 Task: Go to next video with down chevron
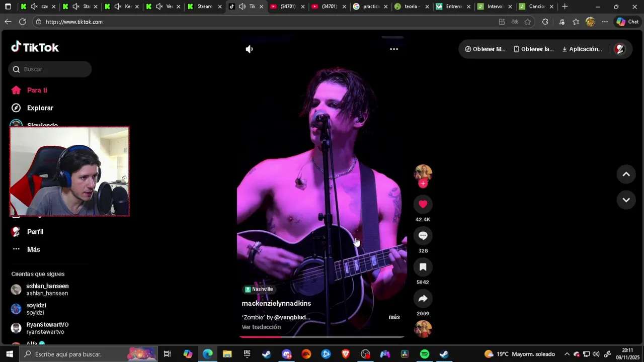click(626, 200)
